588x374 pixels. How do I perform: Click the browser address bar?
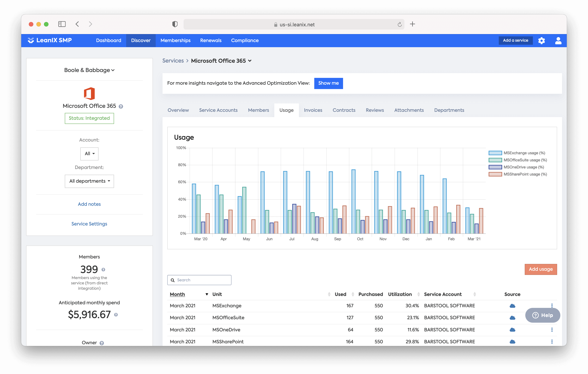294,24
